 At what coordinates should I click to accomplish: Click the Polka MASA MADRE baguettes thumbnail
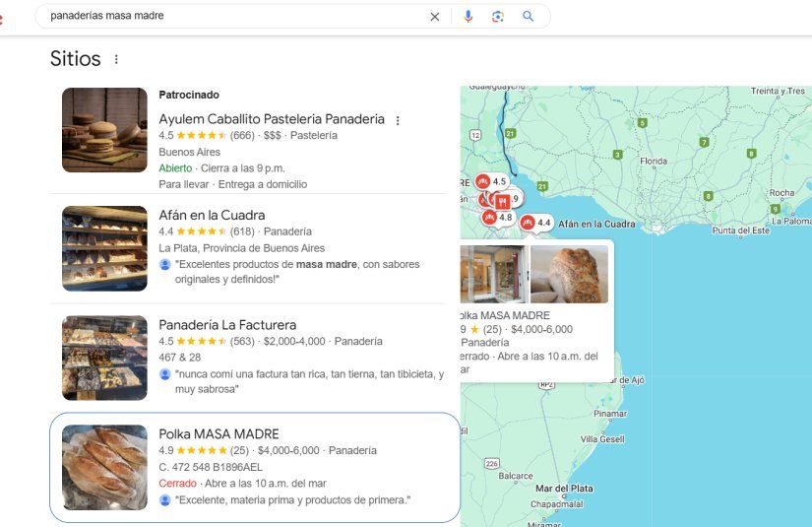pyautogui.click(x=104, y=468)
